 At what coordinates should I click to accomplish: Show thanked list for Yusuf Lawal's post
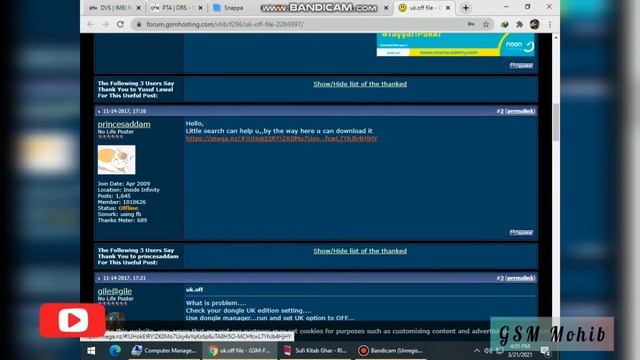pos(360,84)
